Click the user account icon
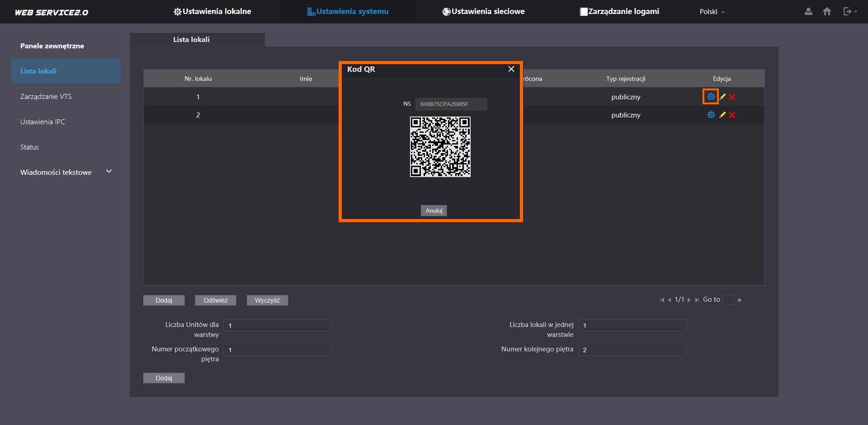The height and width of the screenshot is (425, 868). click(808, 12)
